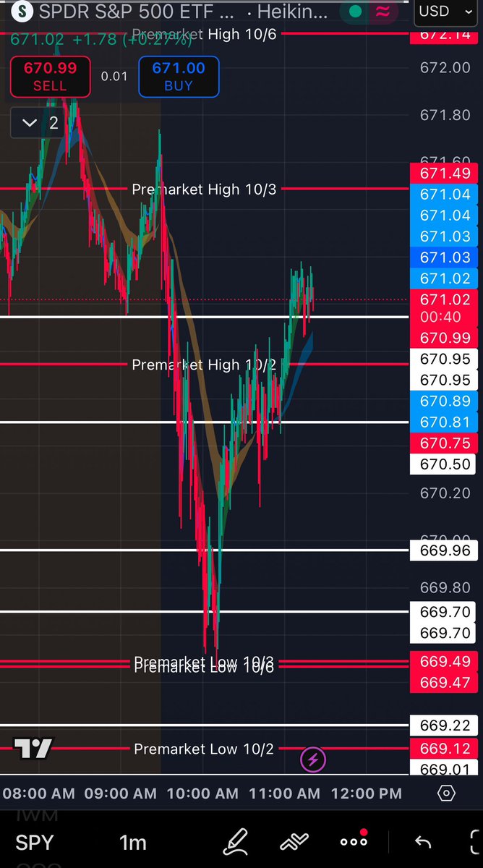483x868 pixels.
Task: Select the drawing pen tool
Action: (x=236, y=843)
